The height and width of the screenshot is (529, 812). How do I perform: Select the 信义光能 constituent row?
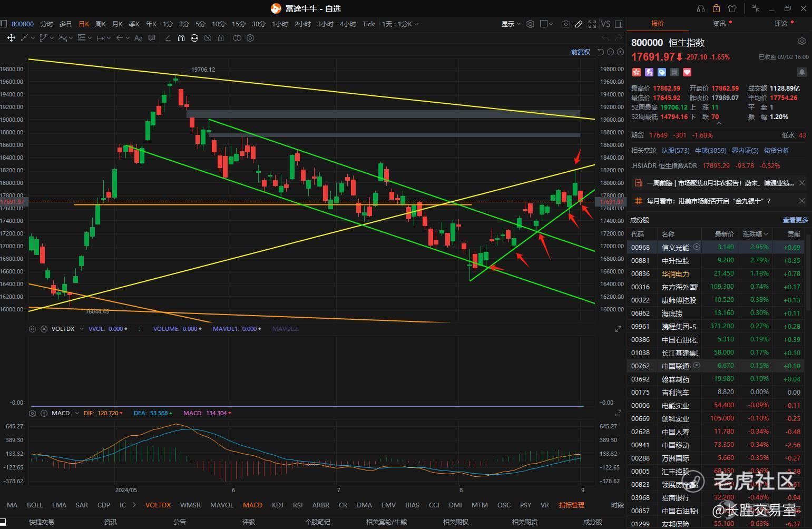point(717,247)
